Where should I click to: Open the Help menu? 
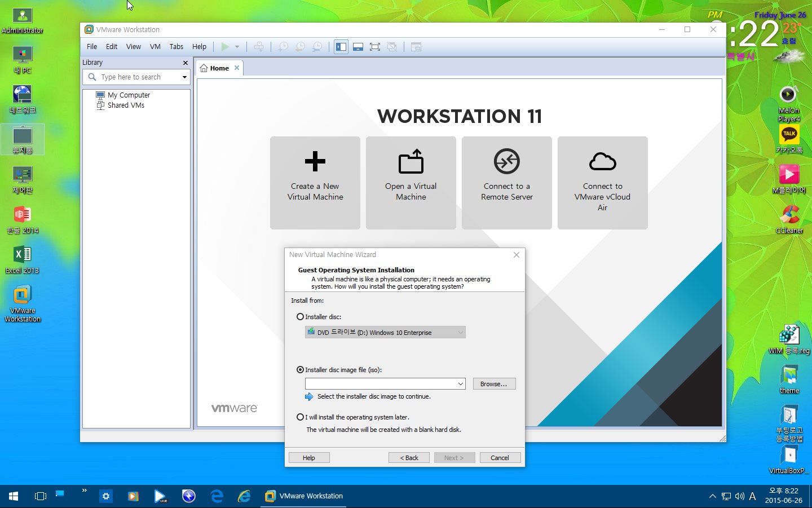point(199,47)
